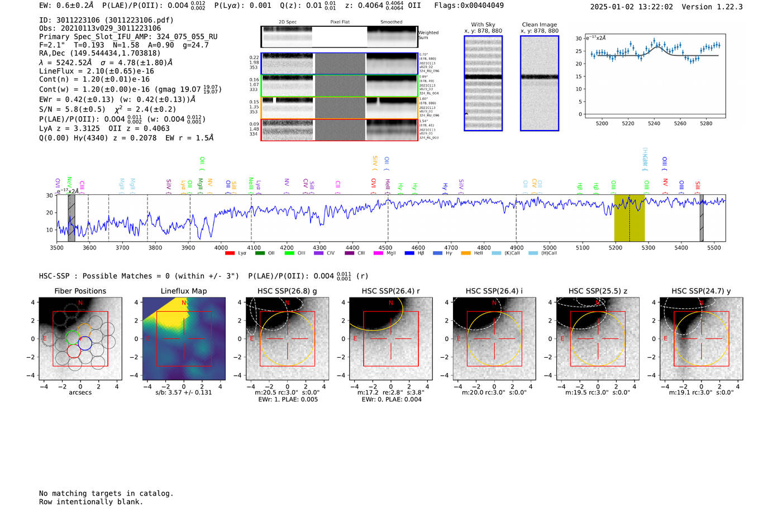Select the green-bordered 2D spectrum row
Screen dimensions: 782x532
tap(340, 85)
